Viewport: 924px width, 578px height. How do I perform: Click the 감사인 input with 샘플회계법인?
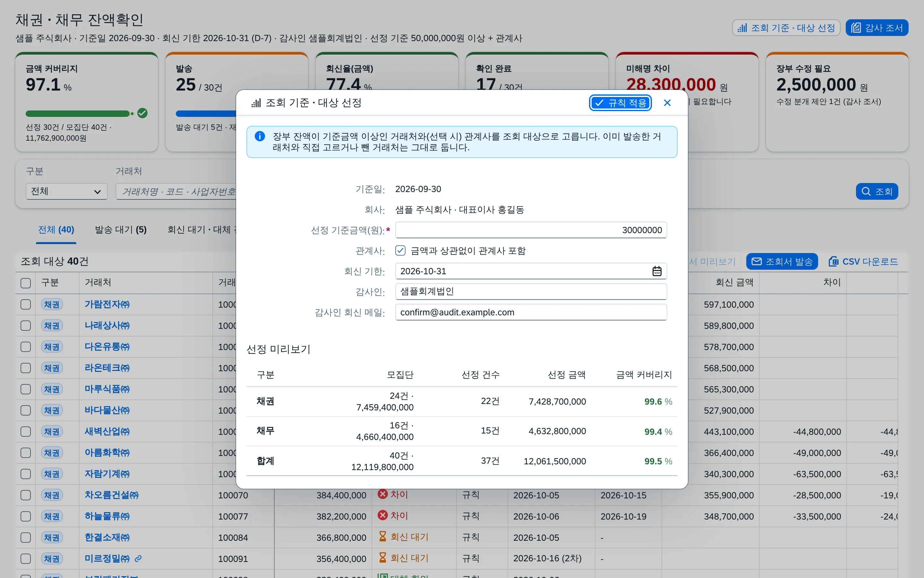coord(531,292)
